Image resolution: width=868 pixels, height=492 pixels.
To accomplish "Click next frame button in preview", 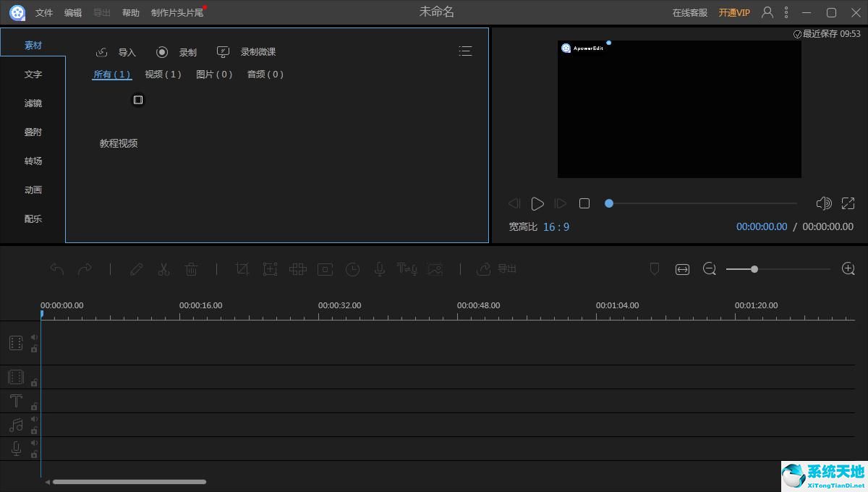I will (561, 204).
